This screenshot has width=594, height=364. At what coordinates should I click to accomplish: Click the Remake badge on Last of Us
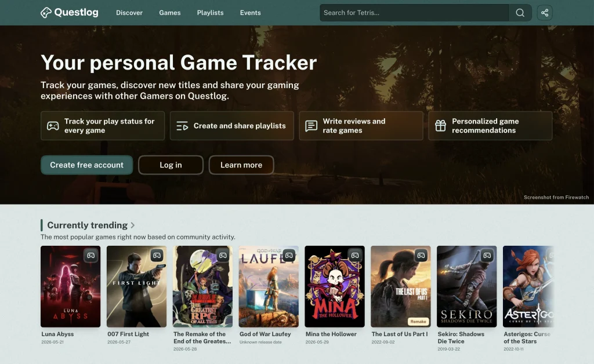tap(418, 322)
